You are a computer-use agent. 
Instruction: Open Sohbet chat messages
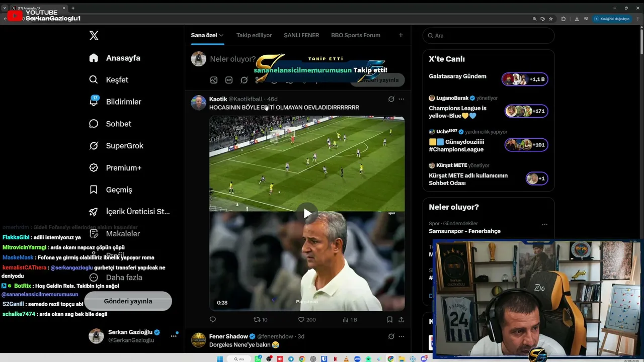(x=110, y=124)
